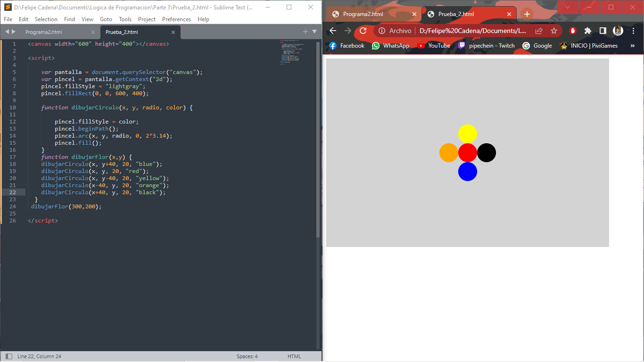Open a new browser tab

(527, 14)
